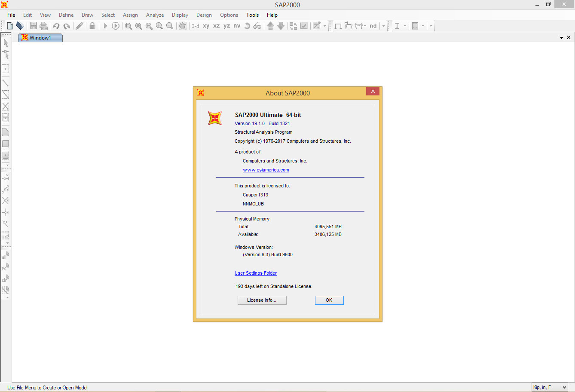Select the pointer tool in side toolbar
575x392 pixels.
point(6,43)
